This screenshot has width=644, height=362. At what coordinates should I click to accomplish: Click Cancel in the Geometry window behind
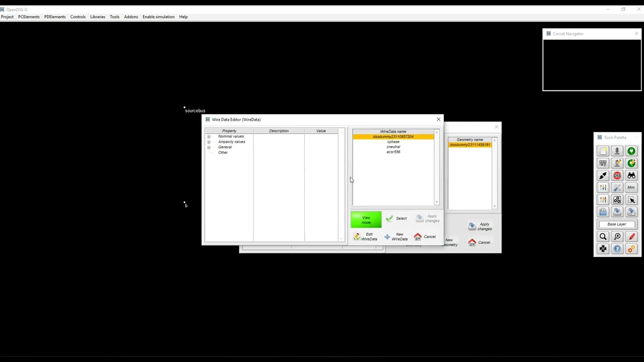(479, 242)
